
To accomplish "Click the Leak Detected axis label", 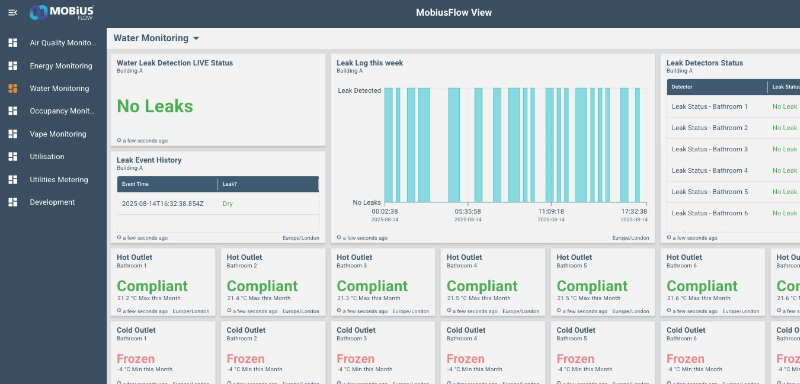I will (x=359, y=90).
